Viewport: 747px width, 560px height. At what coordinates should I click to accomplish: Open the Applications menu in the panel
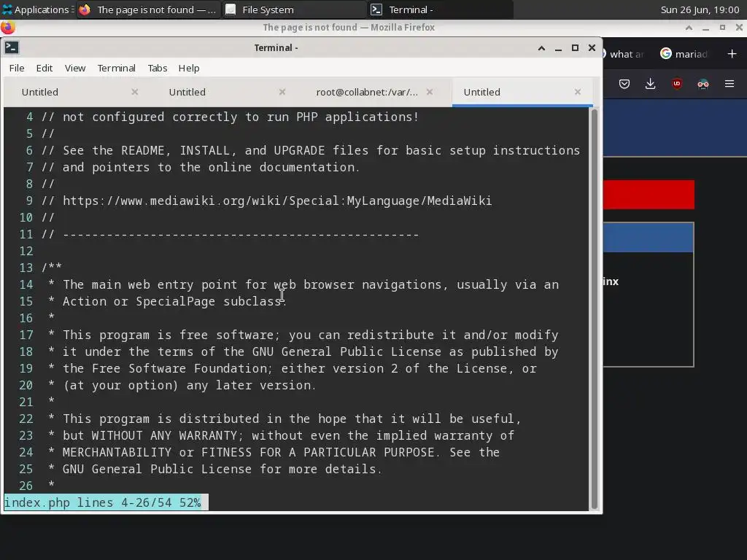click(37, 9)
